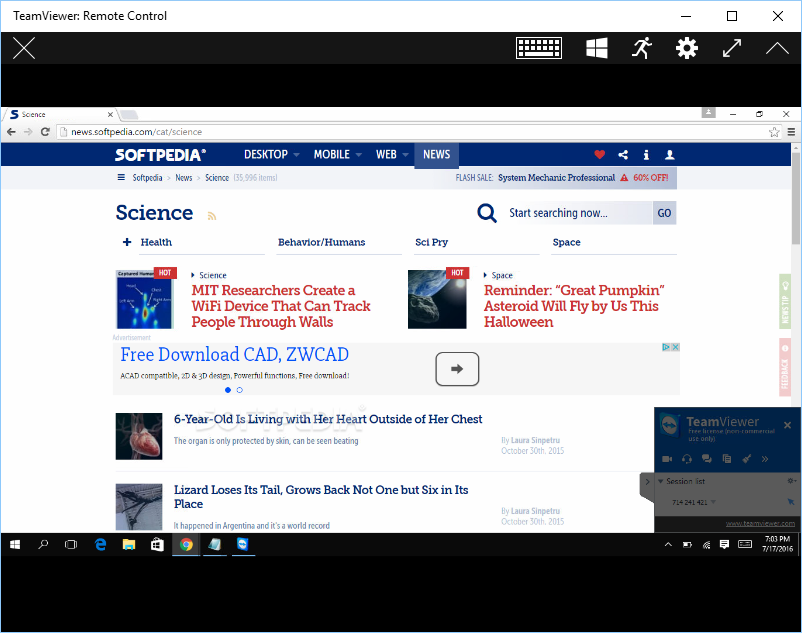Open Great Pumpkin Asteroid article
Viewport: 802px width, 633px height.
click(574, 306)
